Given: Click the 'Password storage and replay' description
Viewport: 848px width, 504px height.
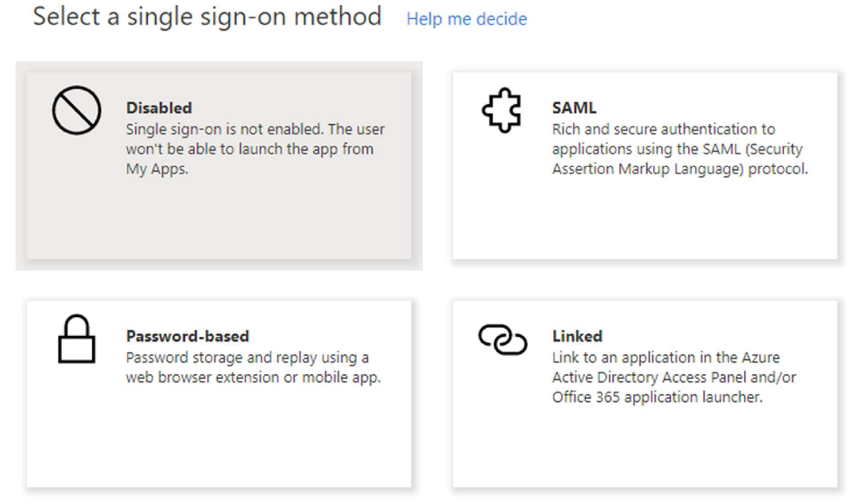Looking at the screenshot, I should click(253, 367).
